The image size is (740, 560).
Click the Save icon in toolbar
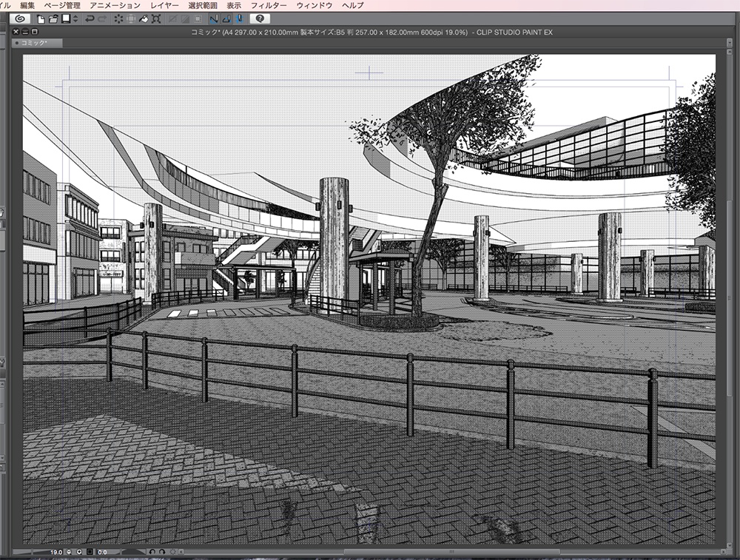(66, 19)
